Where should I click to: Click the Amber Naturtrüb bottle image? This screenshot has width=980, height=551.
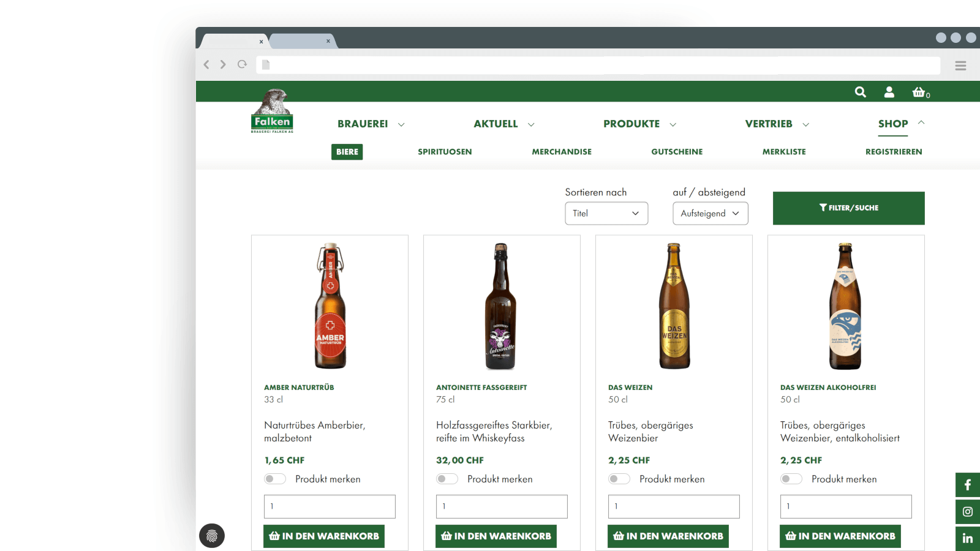point(330,305)
